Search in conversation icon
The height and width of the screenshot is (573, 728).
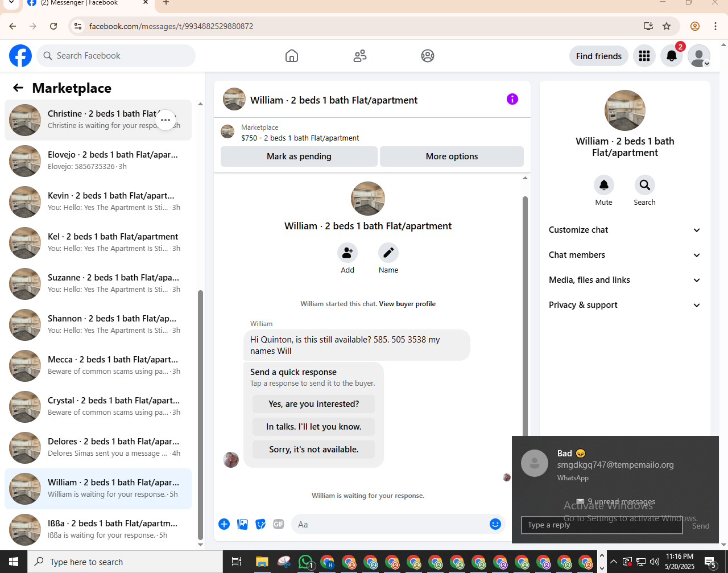(x=645, y=185)
